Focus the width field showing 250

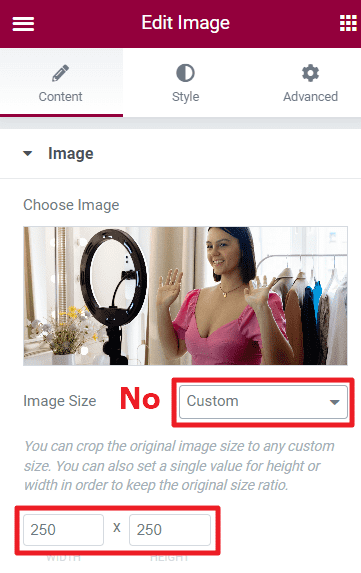tap(63, 530)
